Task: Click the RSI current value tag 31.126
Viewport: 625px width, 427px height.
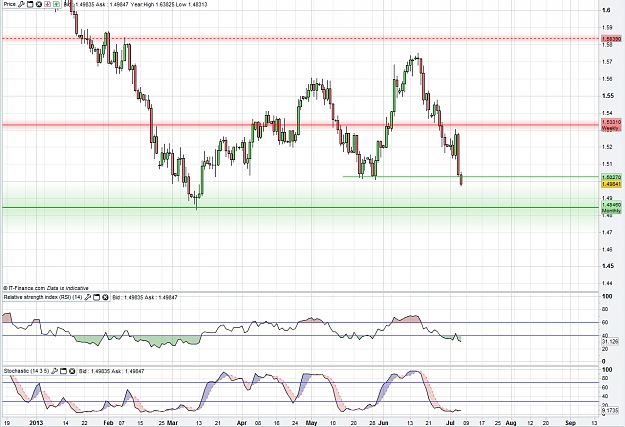Action: click(x=610, y=342)
